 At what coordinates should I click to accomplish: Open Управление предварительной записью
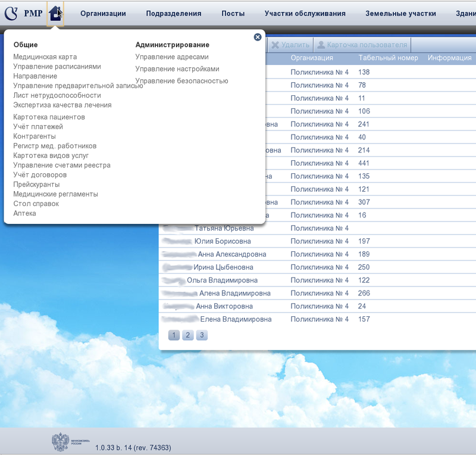pos(78,86)
